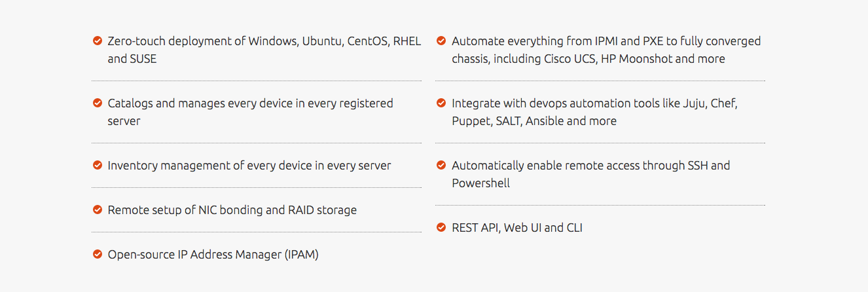Click the Catalogs and manages every device text
Screen dimensions: 868x292
tap(251, 112)
